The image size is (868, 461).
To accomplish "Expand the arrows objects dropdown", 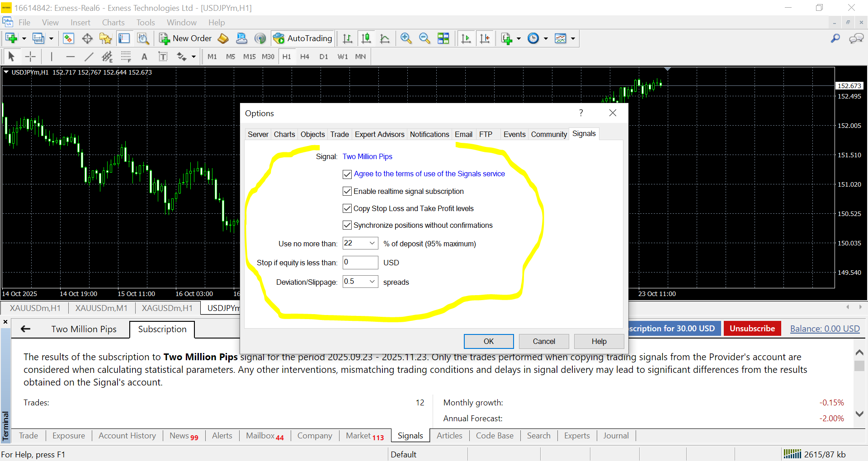I will [193, 56].
